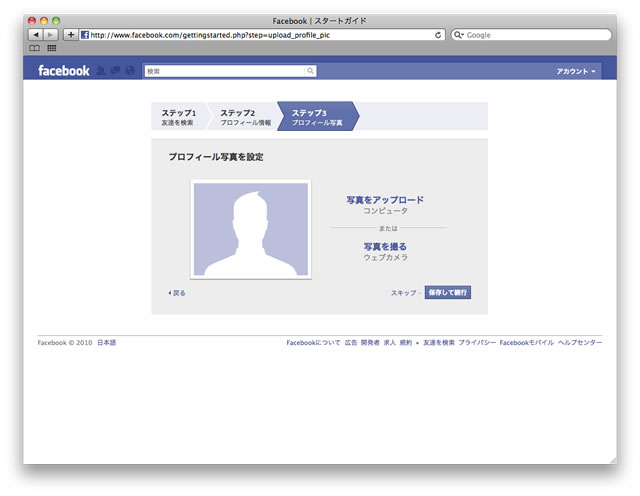The height and width of the screenshot is (496, 640).
Task: Focus the Safari address bar
Action: coord(261,35)
